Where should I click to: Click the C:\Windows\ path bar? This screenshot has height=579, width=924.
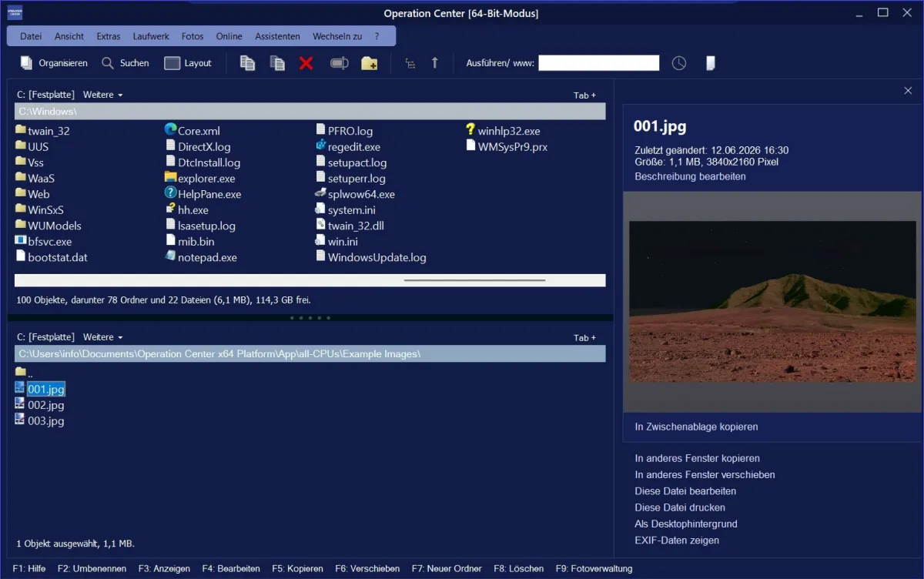(x=310, y=112)
